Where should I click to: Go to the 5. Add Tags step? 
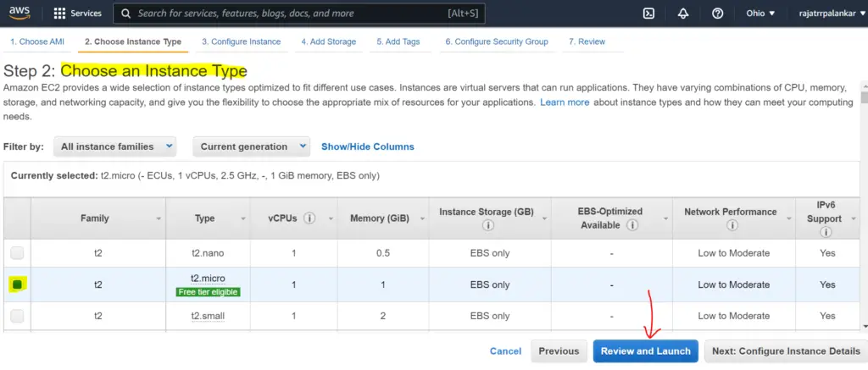pos(398,41)
